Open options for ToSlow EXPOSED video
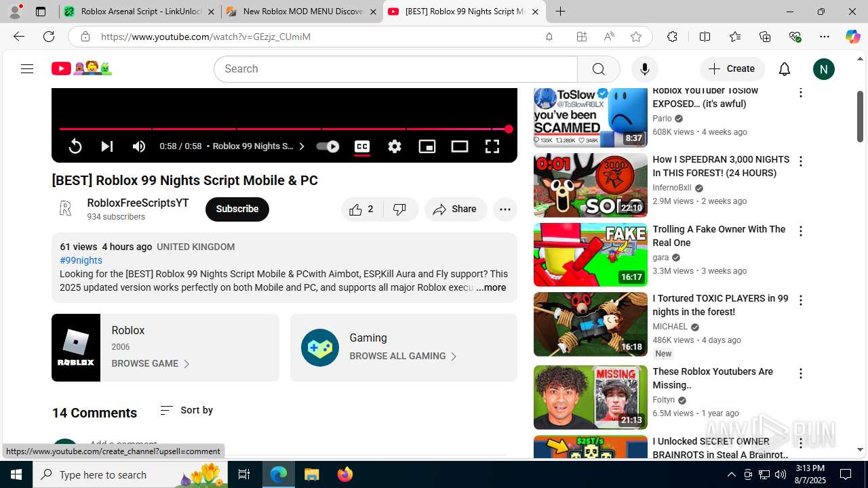The width and height of the screenshot is (868, 488). 801,92
